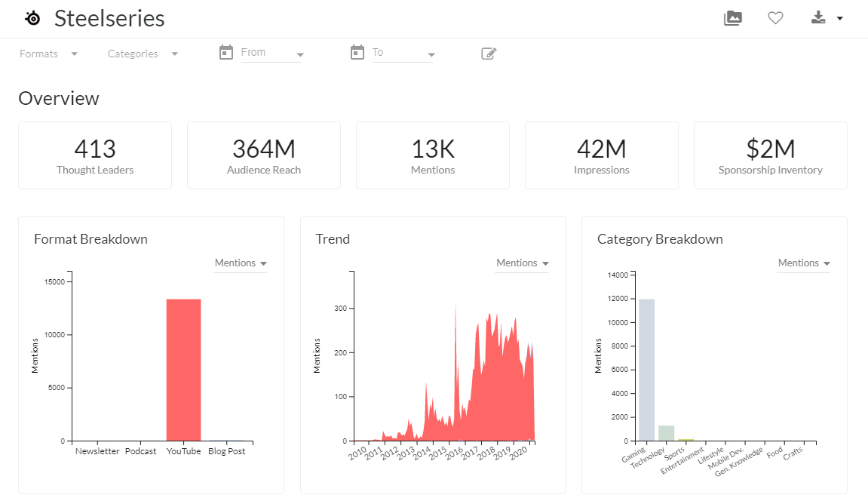Click the Podcast axis label

(140, 451)
